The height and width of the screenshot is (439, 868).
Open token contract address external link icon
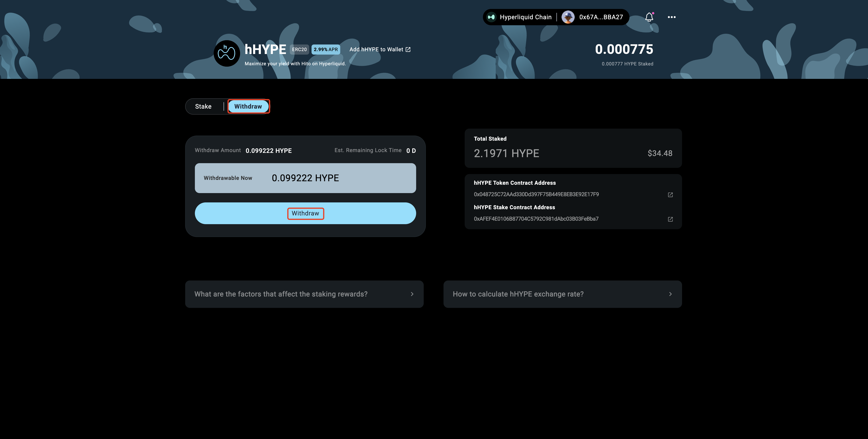[x=670, y=195]
